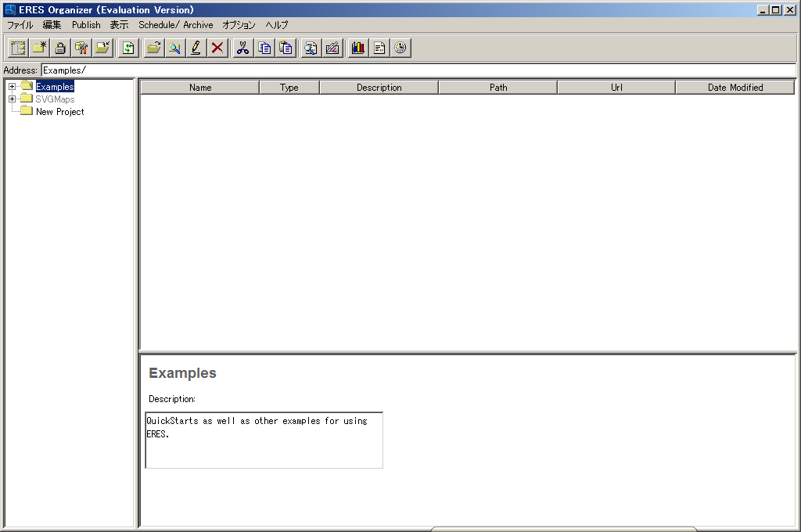Click the design editor pencil icon
The width and height of the screenshot is (801, 532).
point(332,48)
